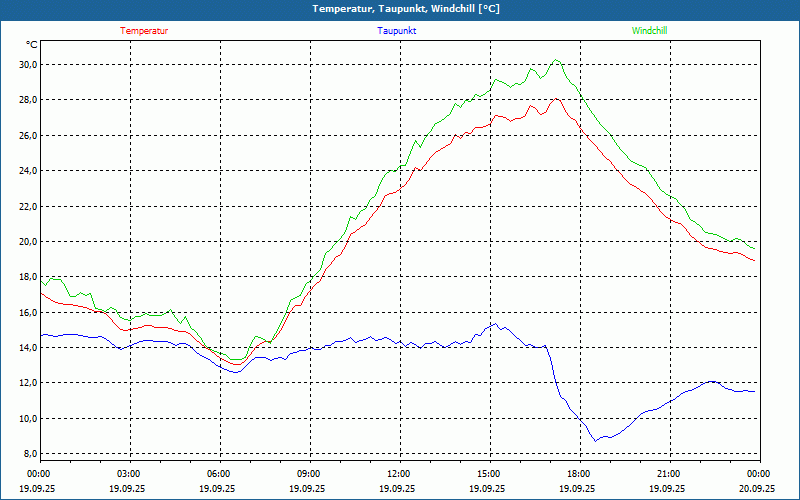
Task: Click the peak of the green Windchill curve
Action: (x=557, y=60)
